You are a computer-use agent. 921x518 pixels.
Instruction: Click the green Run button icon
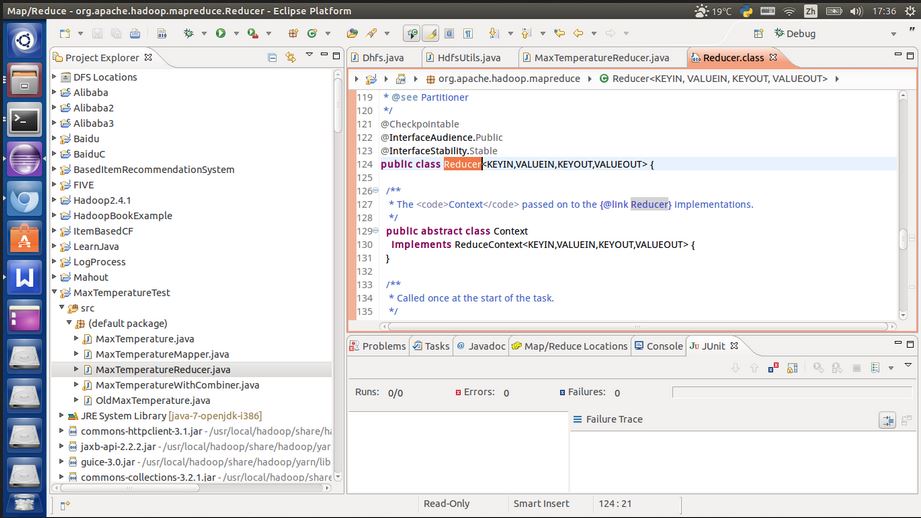(x=221, y=33)
